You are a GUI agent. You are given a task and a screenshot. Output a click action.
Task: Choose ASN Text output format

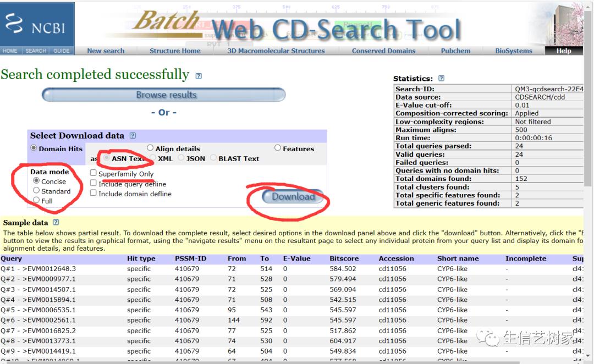click(x=107, y=158)
